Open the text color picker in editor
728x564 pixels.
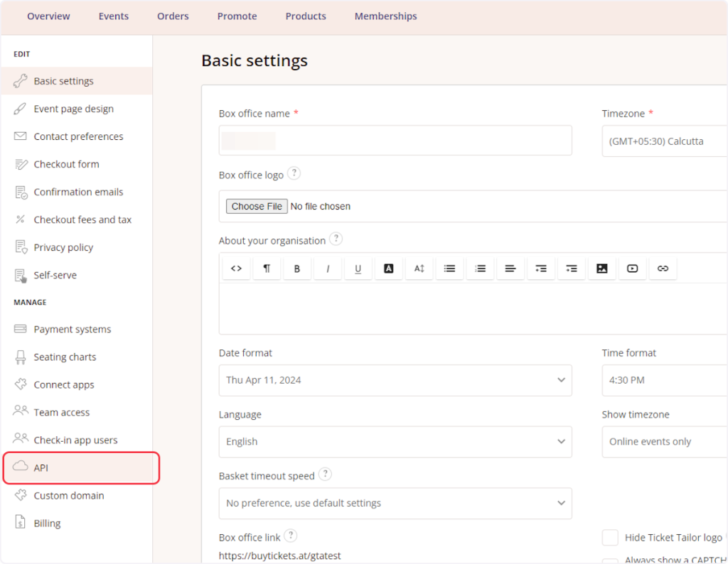(388, 269)
